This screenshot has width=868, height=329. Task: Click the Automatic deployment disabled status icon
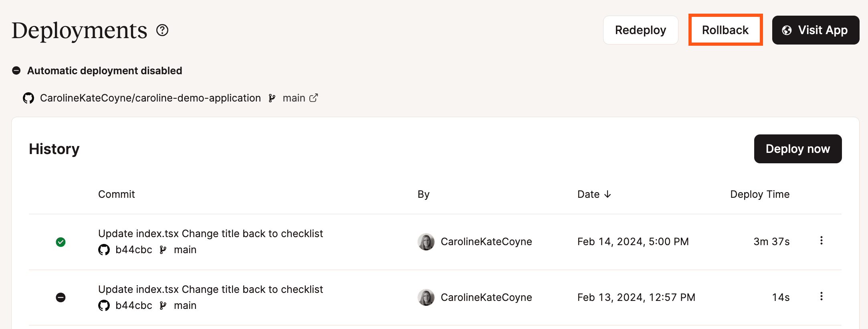(x=16, y=71)
